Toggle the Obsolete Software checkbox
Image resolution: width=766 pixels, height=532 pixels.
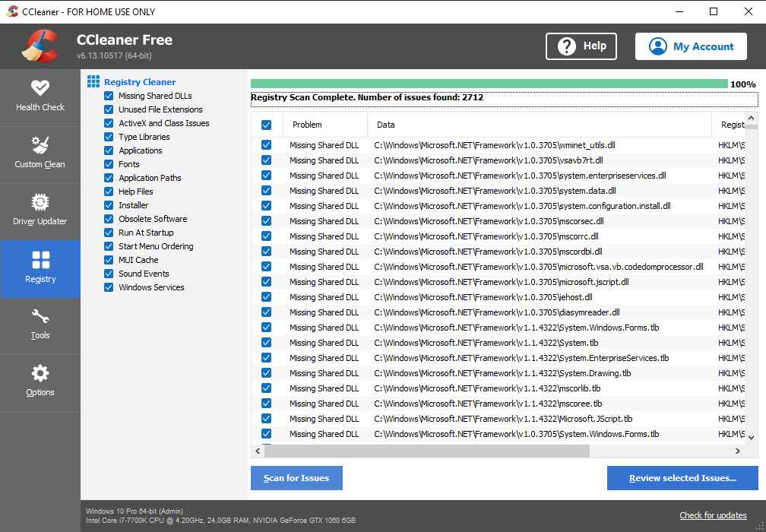(x=109, y=219)
